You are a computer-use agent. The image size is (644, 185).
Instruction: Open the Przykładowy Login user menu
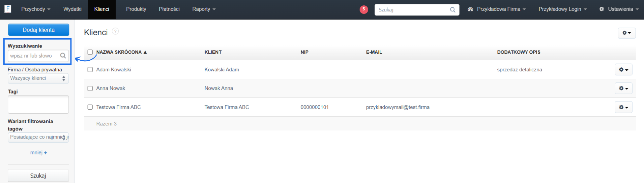click(562, 9)
